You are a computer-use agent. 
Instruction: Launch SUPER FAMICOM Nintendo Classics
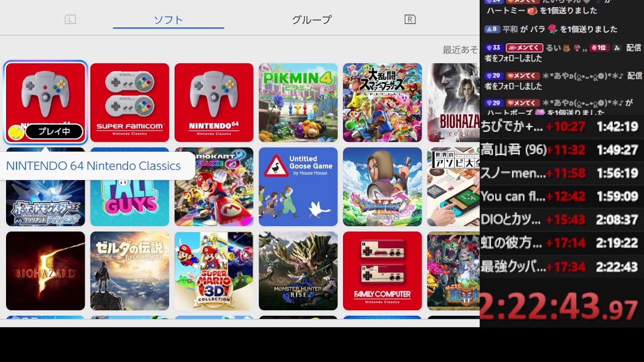(130, 103)
